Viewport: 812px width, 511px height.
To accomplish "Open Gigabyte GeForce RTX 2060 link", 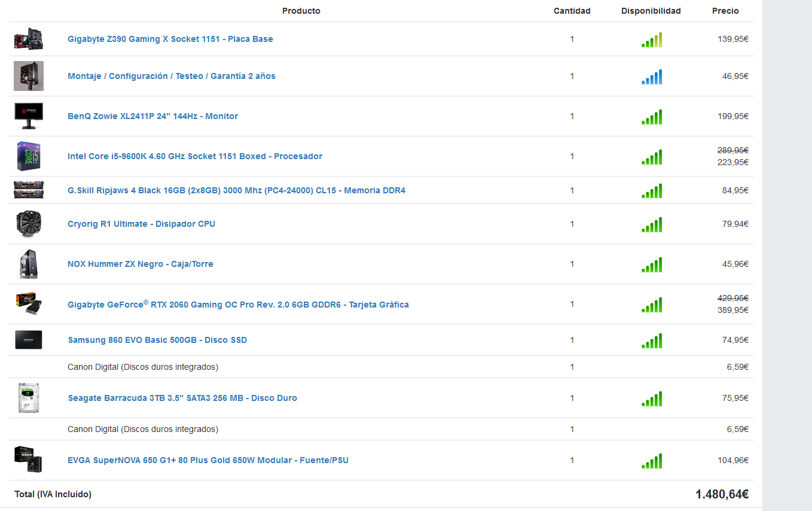I will click(x=238, y=304).
